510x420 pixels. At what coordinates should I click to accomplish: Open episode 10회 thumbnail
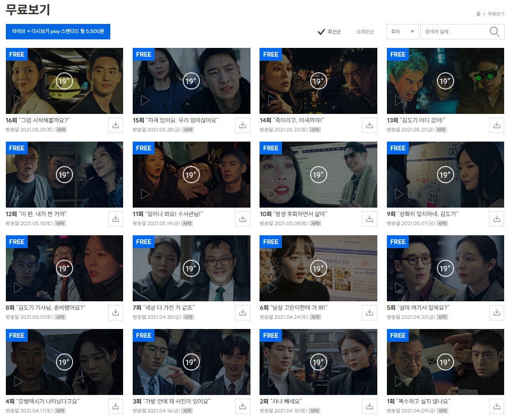[x=319, y=175]
